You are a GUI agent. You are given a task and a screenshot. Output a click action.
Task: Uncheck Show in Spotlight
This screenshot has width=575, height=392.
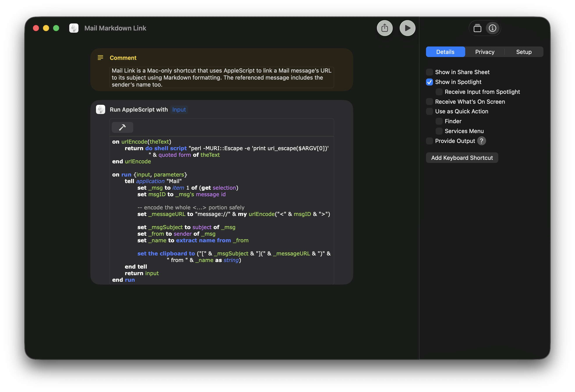(429, 82)
